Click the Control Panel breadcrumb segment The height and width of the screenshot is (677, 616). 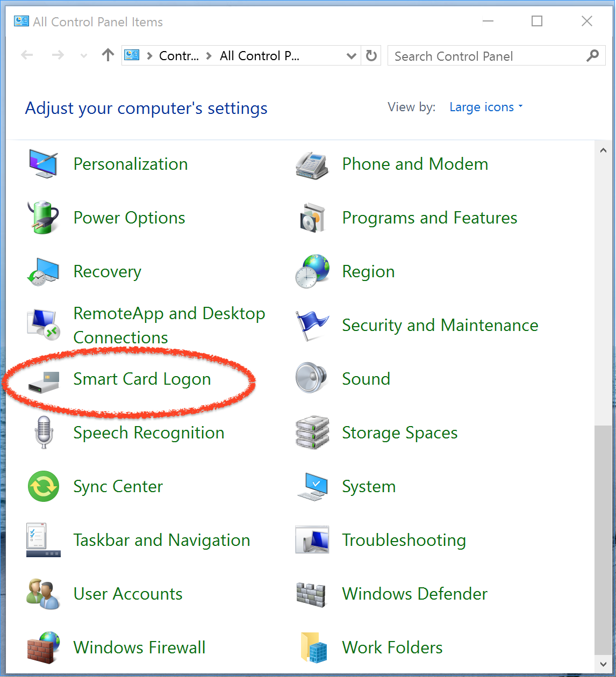[178, 56]
